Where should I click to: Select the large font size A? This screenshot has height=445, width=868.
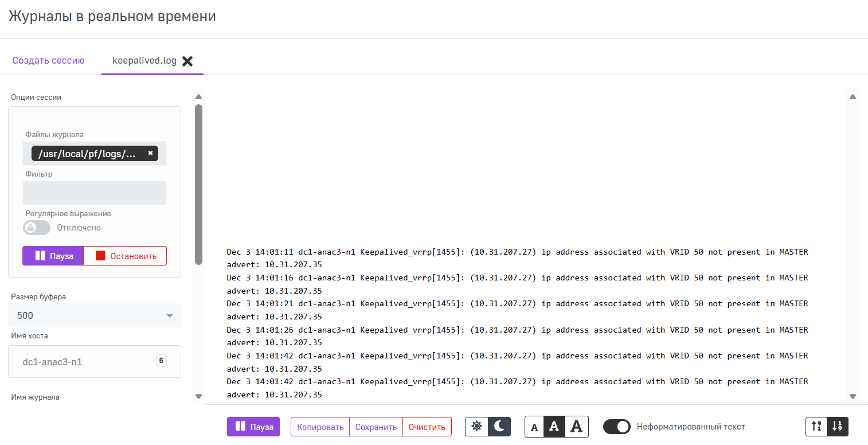point(577,427)
